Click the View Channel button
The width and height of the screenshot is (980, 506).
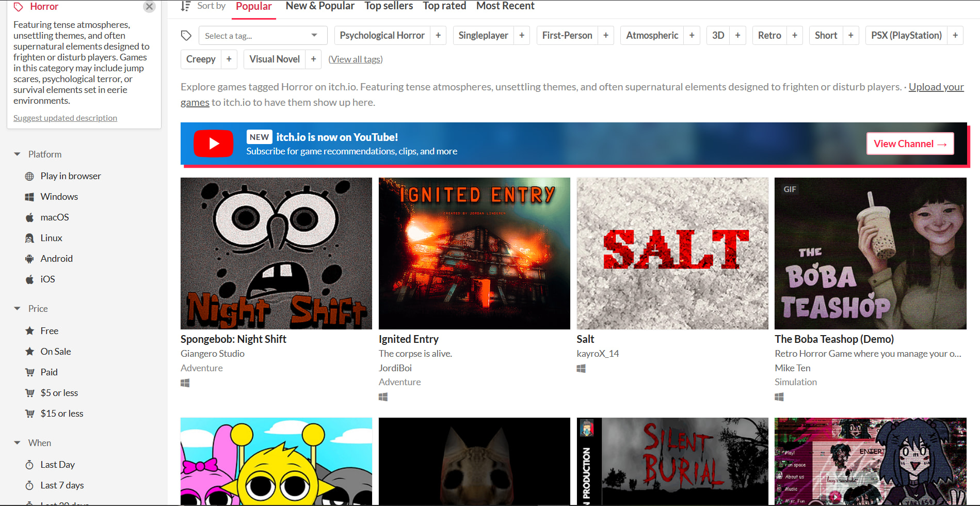910,144
